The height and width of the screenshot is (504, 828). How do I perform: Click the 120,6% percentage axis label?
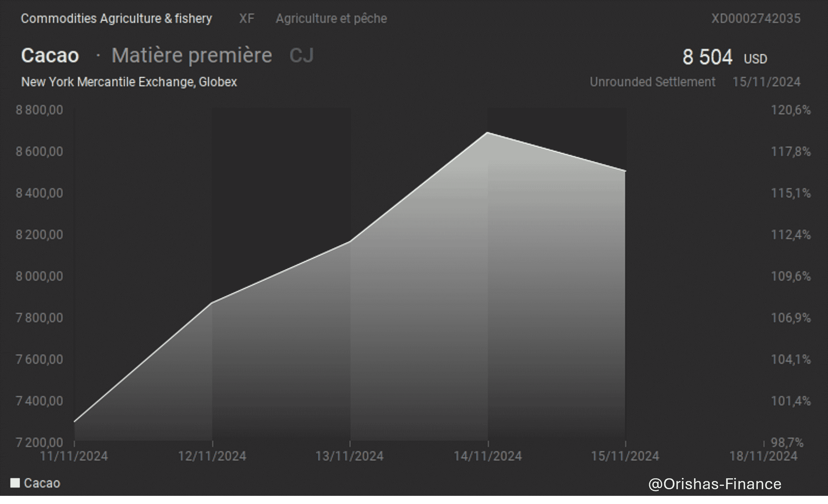(791, 110)
